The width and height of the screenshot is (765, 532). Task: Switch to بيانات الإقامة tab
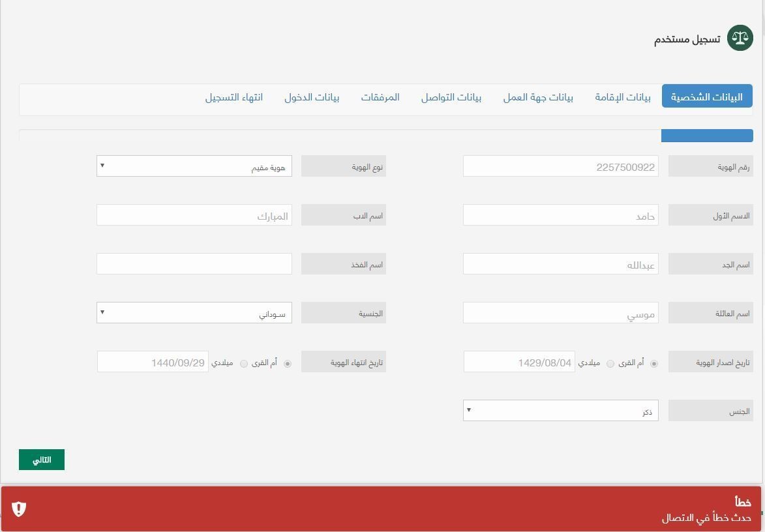622,97
